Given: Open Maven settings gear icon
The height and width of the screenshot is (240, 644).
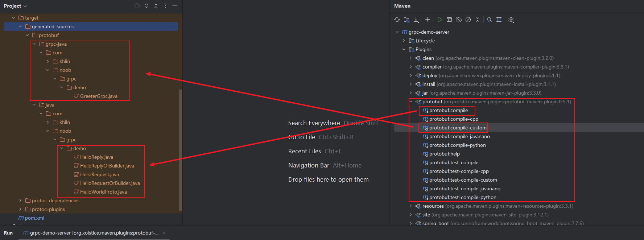Looking at the screenshot, I should coord(511,20).
